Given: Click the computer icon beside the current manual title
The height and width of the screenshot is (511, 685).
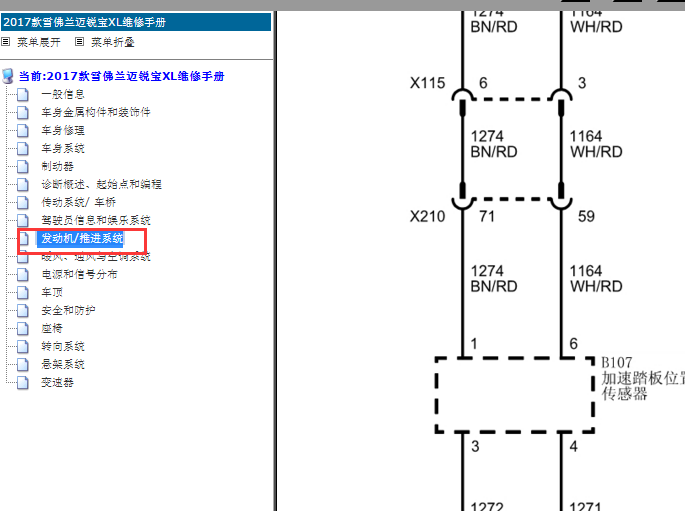Looking at the screenshot, I should coord(8,76).
